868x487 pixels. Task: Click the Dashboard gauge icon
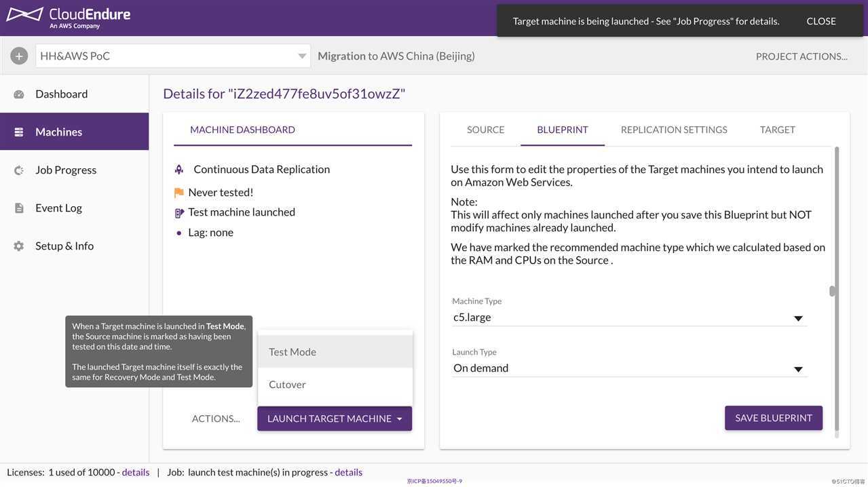(19, 94)
